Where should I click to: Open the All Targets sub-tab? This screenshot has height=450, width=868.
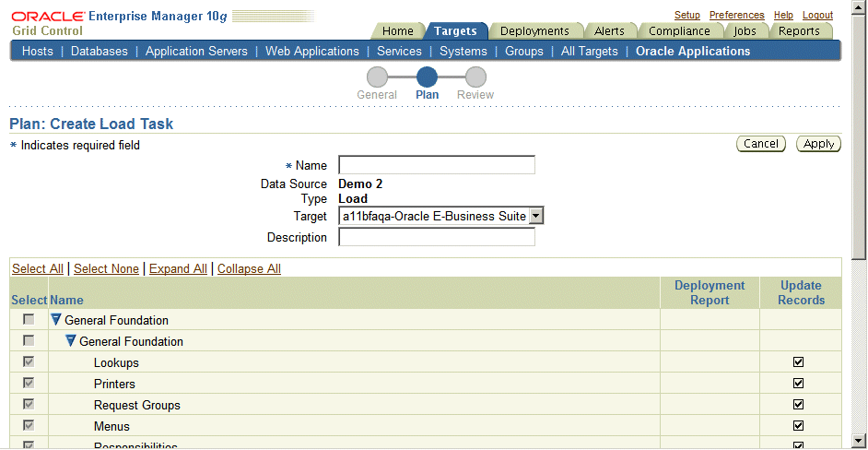tap(590, 52)
